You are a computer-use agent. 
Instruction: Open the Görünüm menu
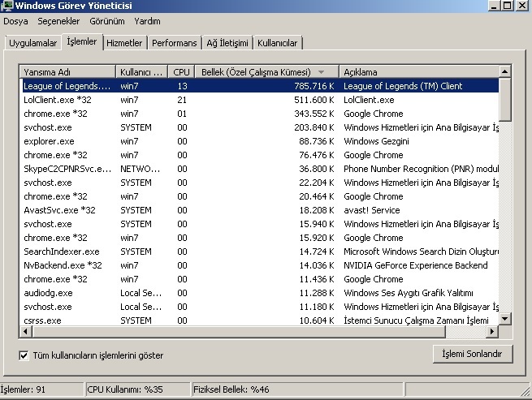107,21
